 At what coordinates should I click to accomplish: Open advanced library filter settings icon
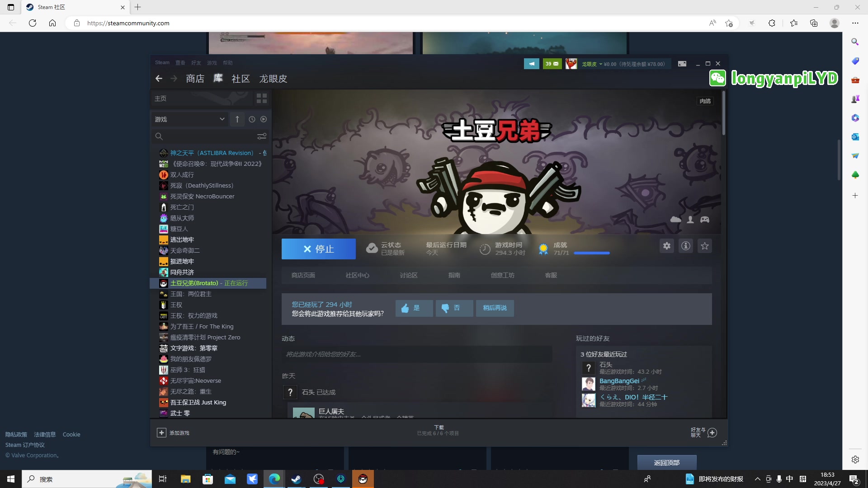(262, 136)
